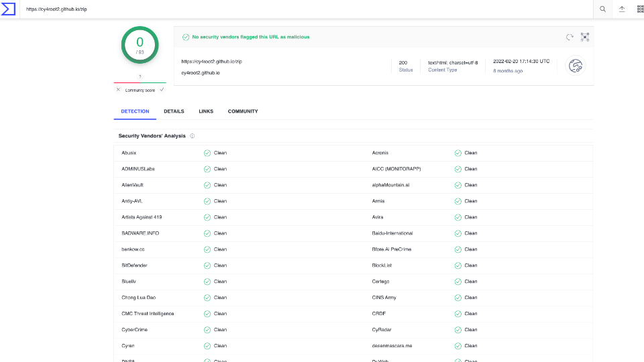The width and height of the screenshot is (644, 362).
Task: Click BitDefender clean check icon
Action: click(x=207, y=265)
